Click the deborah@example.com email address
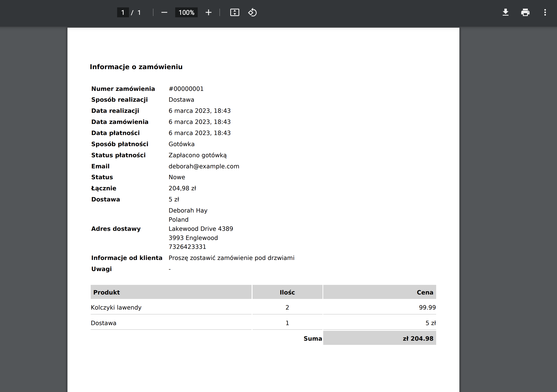Viewport: 557px width, 392px height. pos(204,166)
